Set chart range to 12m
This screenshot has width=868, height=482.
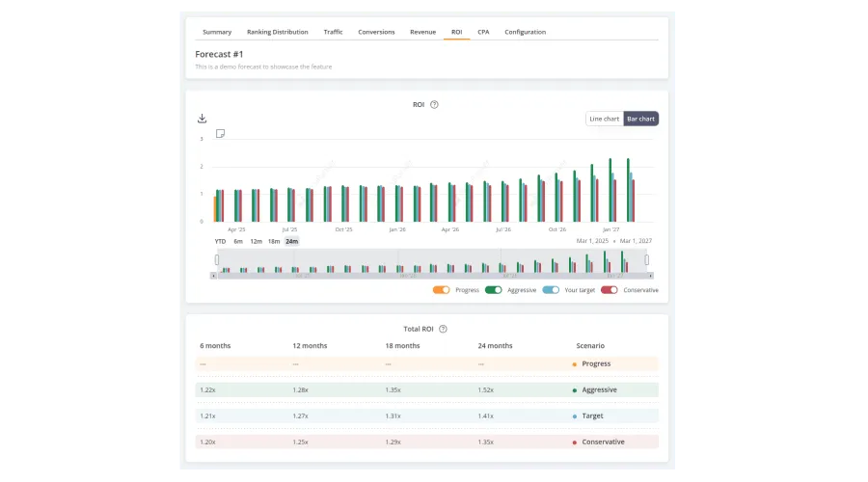coord(256,241)
